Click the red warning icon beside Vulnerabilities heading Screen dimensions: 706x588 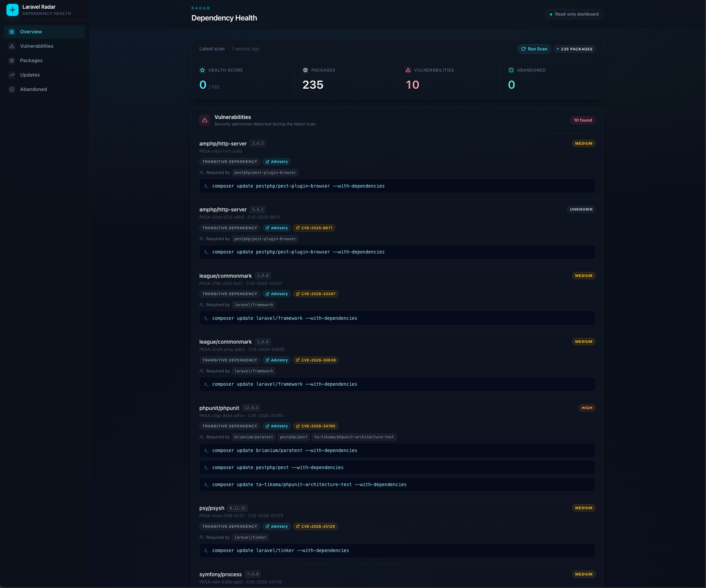(x=205, y=120)
